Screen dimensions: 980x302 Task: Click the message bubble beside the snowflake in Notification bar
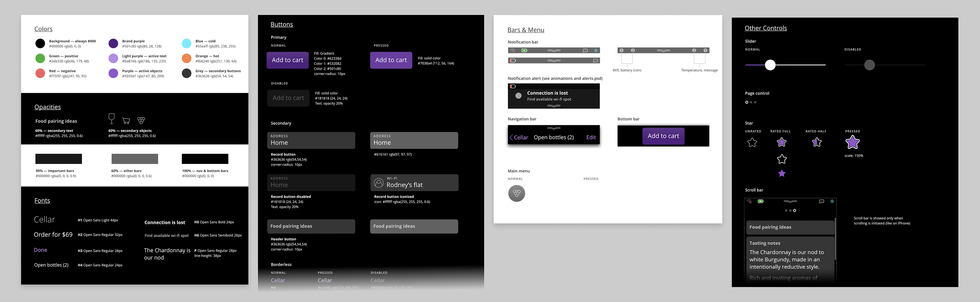[585, 50]
